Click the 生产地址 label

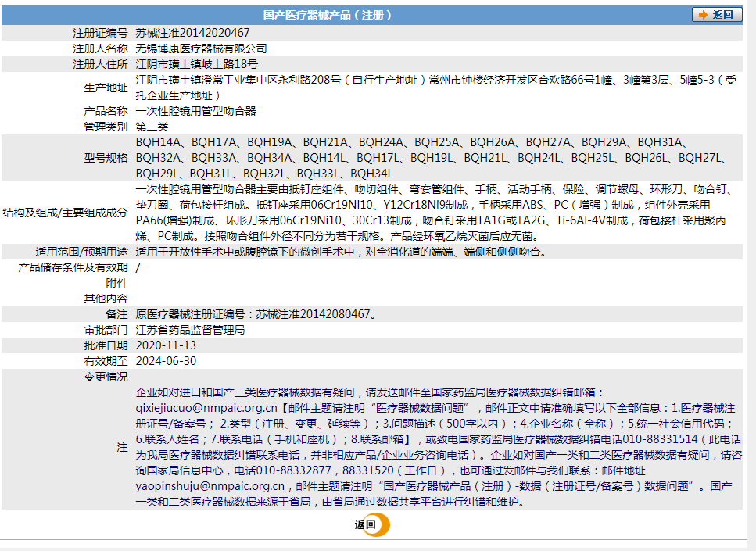106,88
